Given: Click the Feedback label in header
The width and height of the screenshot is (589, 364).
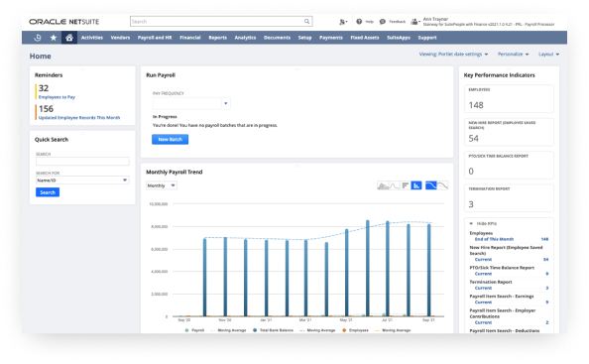Looking at the screenshot, I should (398, 22).
